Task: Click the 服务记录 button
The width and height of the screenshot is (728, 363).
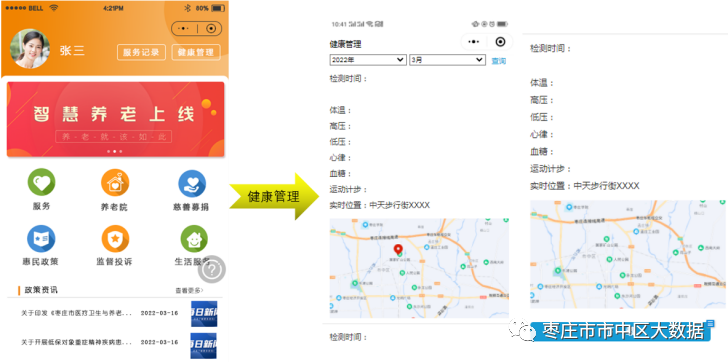Action: [141, 52]
